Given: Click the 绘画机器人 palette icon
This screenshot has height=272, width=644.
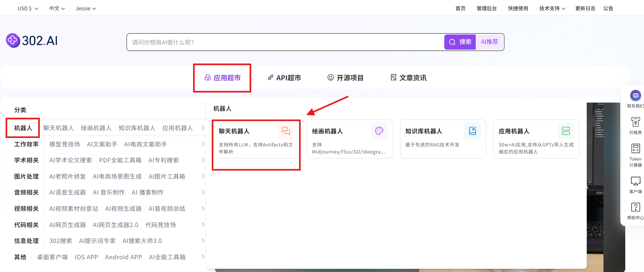Looking at the screenshot, I should pos(379,131).
